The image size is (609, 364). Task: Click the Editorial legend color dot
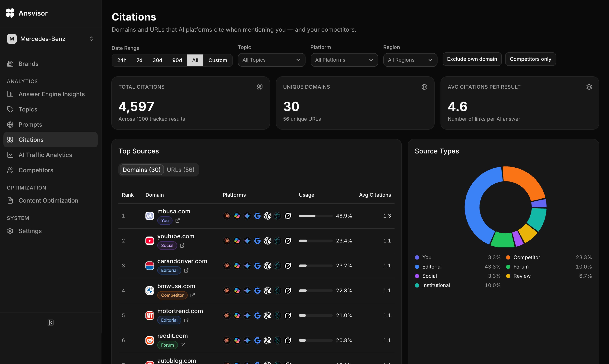[x=417, y=267]
